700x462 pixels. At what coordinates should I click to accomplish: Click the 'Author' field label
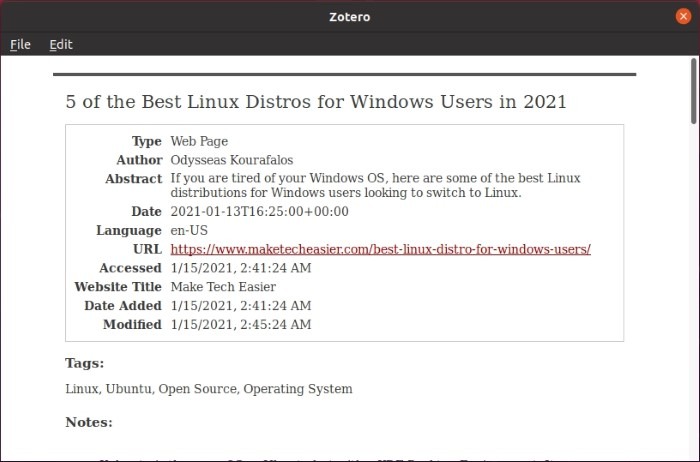[139, 160]
